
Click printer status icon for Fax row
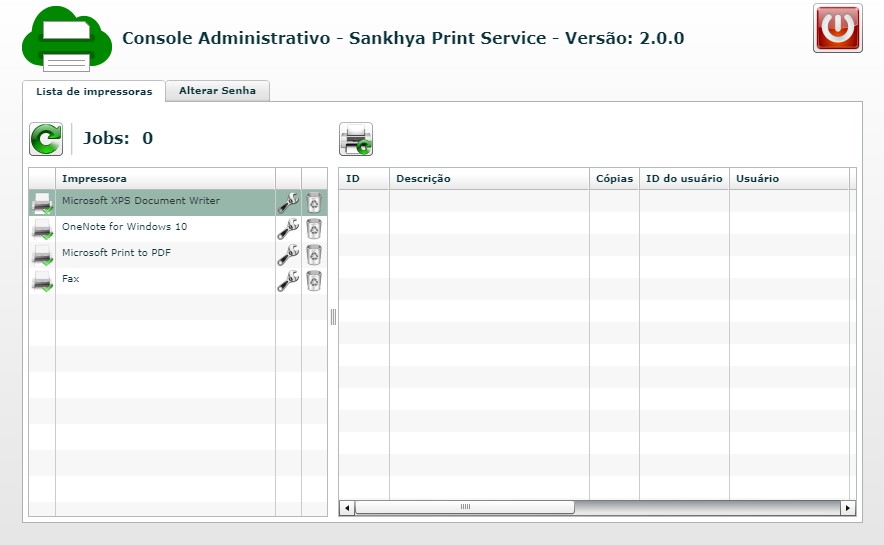[42, 281]
